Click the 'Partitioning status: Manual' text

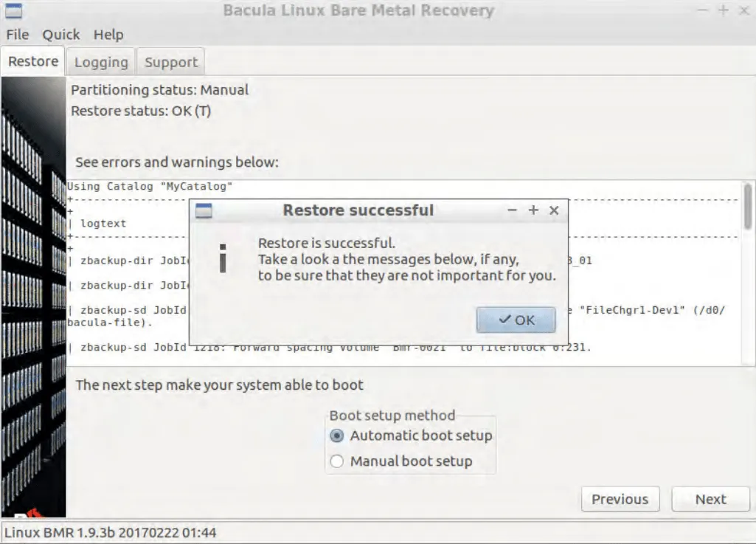159,90
